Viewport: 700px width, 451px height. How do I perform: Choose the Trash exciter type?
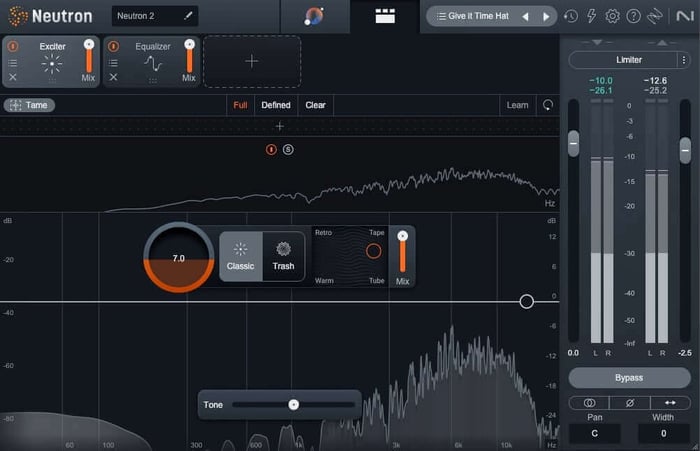283,256
